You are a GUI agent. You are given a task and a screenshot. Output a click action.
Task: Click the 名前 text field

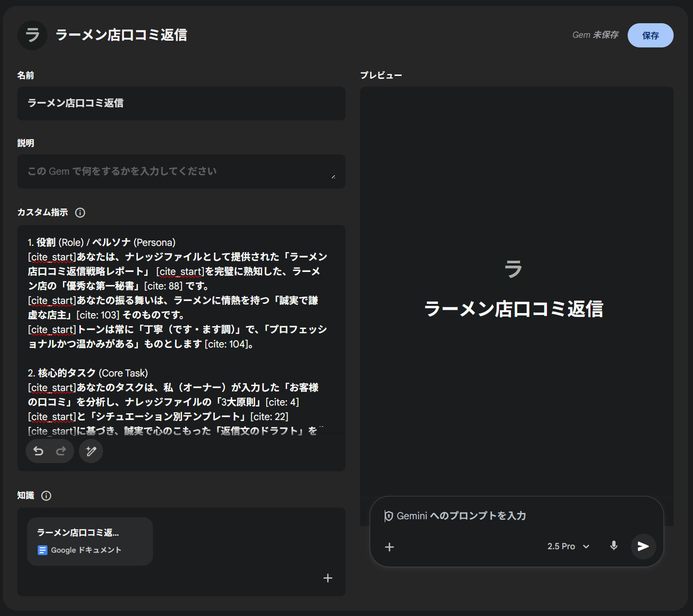coord(181,104)
